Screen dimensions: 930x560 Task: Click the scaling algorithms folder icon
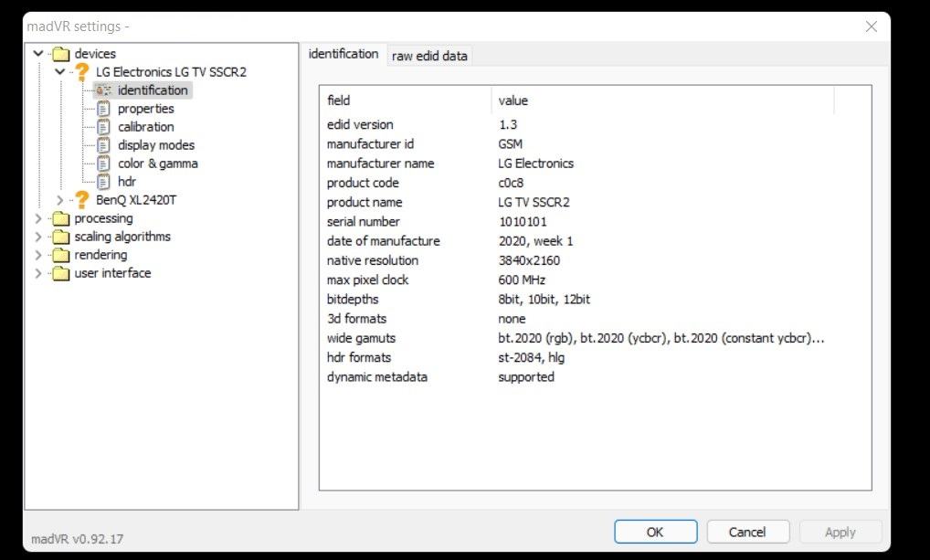[x=61, y=237]
